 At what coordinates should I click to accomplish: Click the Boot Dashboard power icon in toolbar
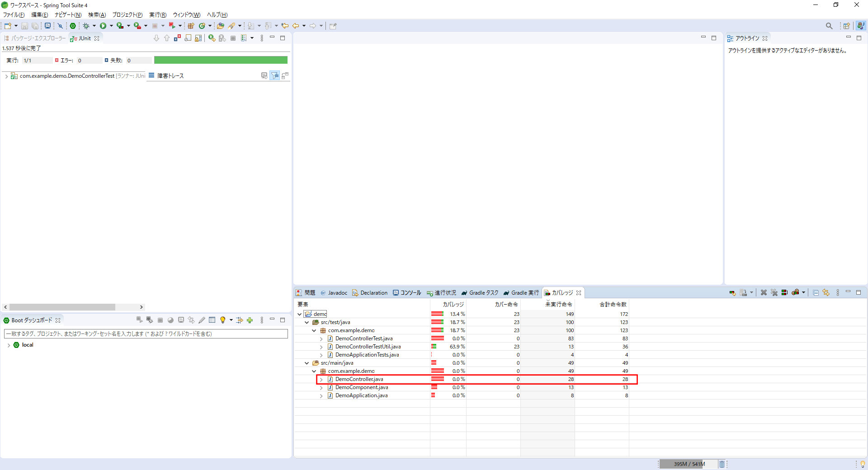click(73, 26)
